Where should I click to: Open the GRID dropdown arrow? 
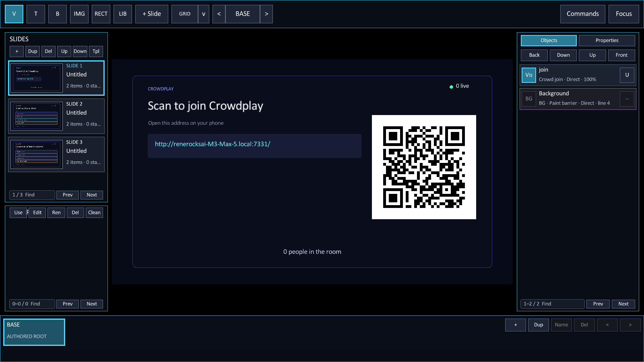(x=204, y=14)
